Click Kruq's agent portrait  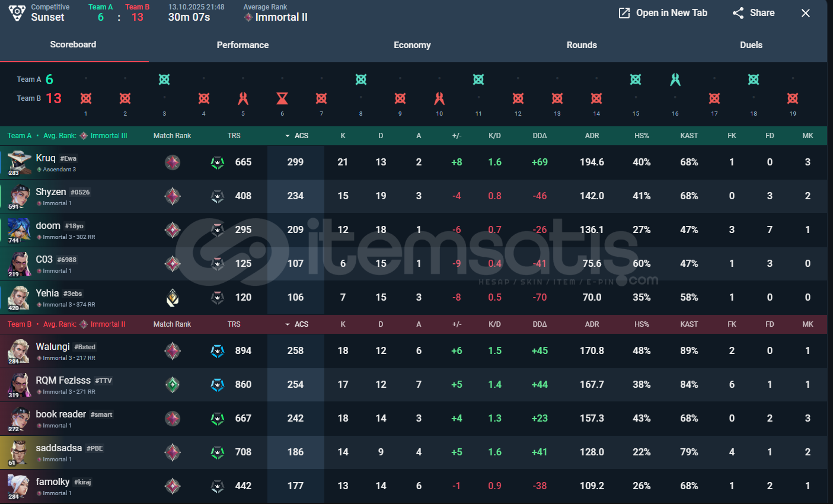click(x=19, y=162)
